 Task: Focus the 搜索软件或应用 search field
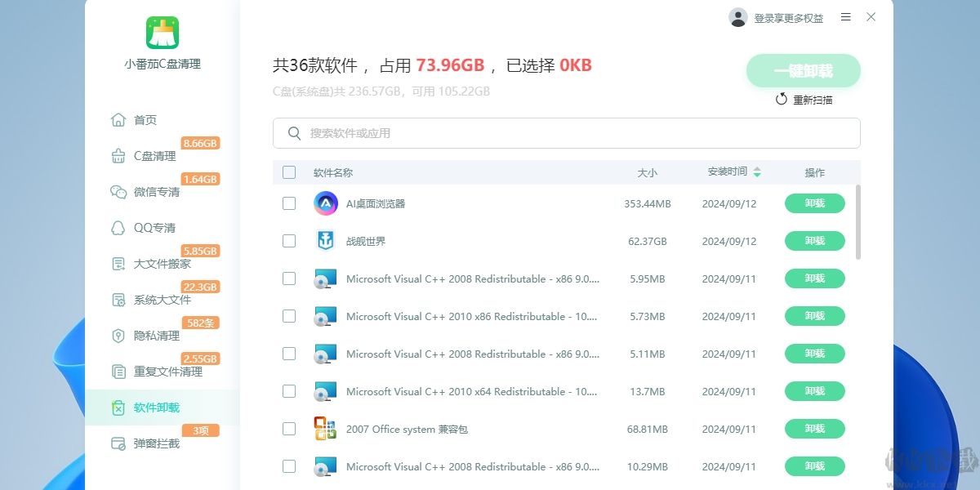click(567, 133)
